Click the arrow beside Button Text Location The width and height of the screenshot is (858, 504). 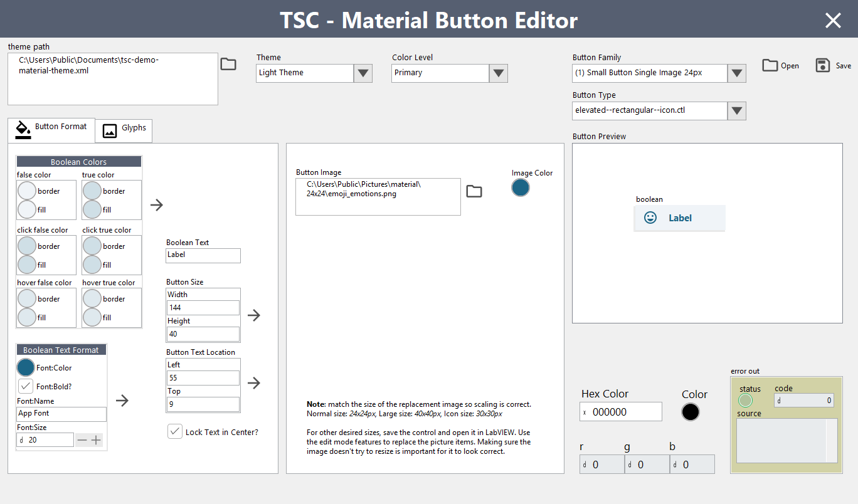coord(253,383)
